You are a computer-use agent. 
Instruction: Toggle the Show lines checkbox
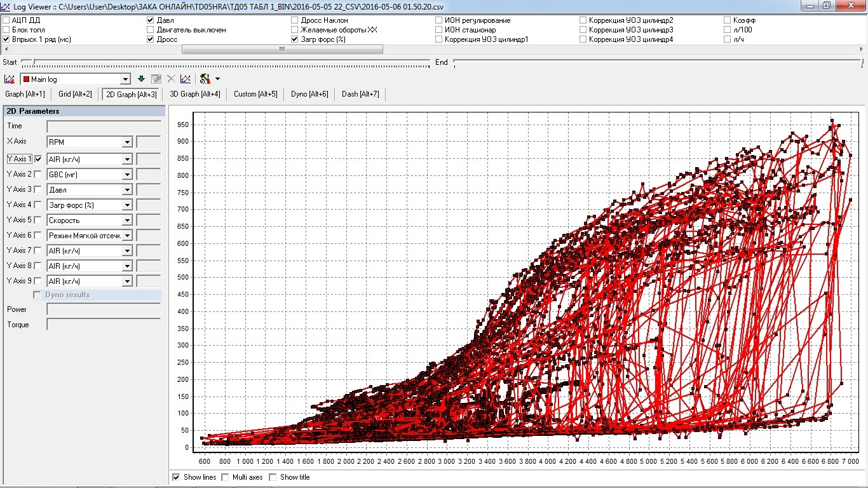click(x=176, y=477)
